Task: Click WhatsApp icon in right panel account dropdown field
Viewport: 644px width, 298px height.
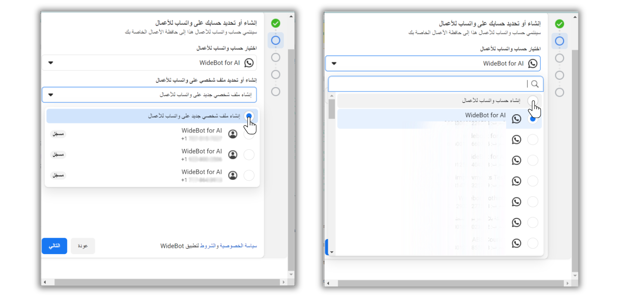Action: [533, 63]
